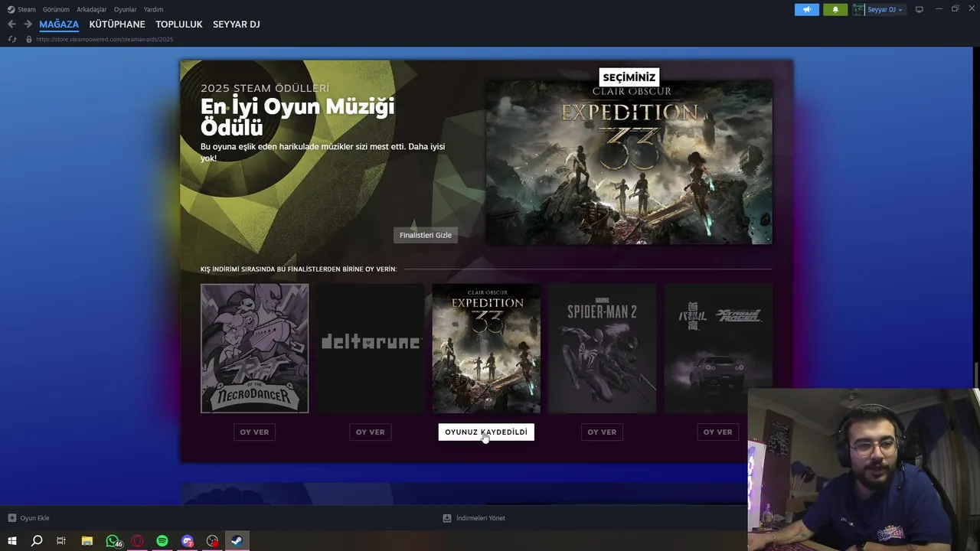Open the Steam announcements megaphone icon

click(806, 9)
